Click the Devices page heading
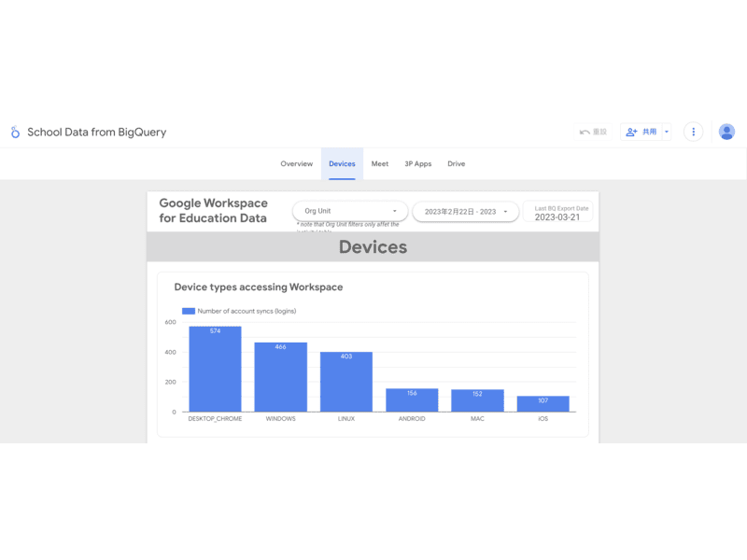Image resolution: width=747 pixels, height=560 pixels. click(373, 247)
